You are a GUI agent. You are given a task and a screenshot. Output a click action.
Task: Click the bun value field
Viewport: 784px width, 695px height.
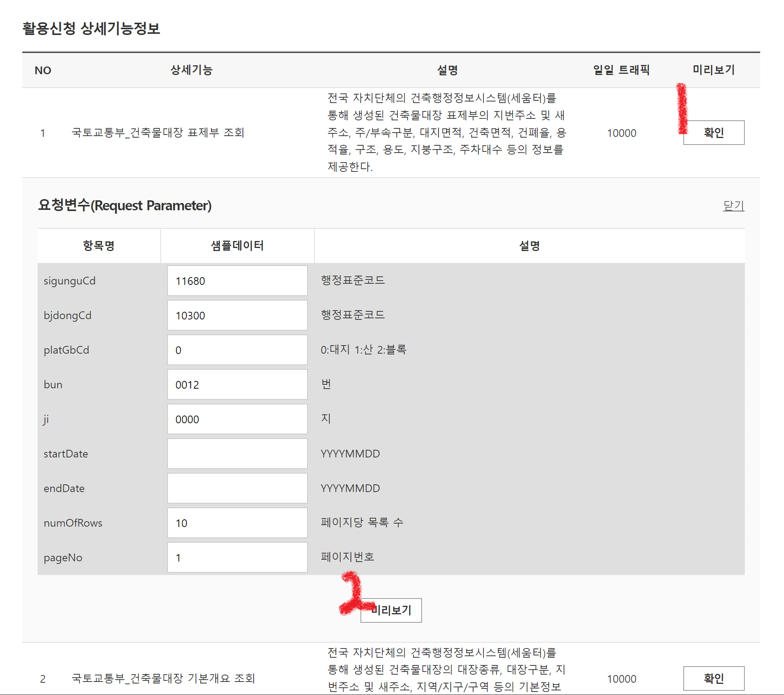(x=237, y=385)
